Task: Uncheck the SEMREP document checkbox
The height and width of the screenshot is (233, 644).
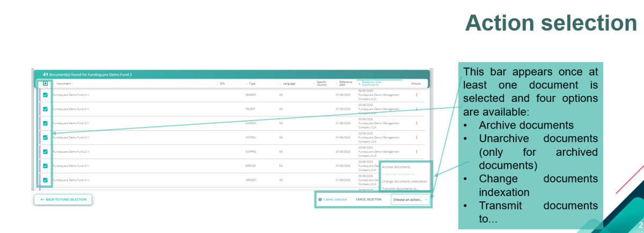Action: (x=45, y=95)
